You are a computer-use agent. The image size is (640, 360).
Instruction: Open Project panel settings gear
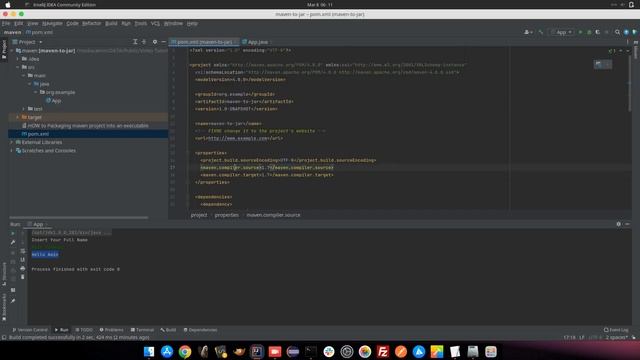coord(155,42)
